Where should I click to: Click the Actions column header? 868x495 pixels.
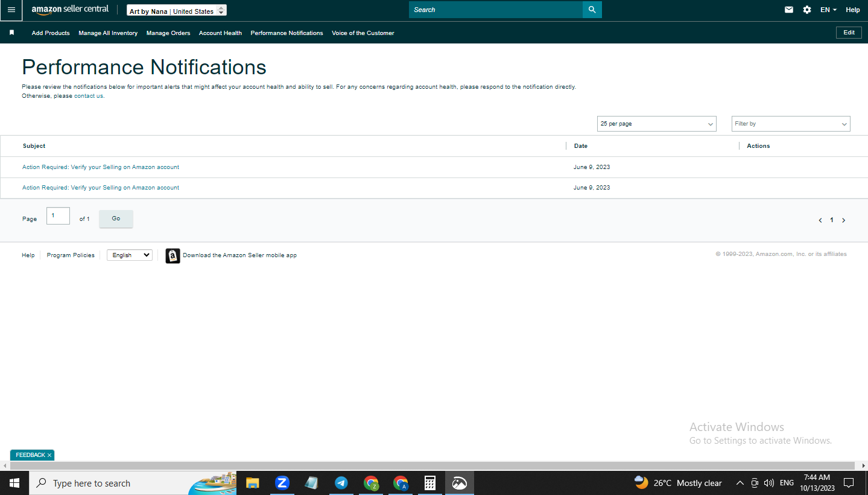click(758, 146)
